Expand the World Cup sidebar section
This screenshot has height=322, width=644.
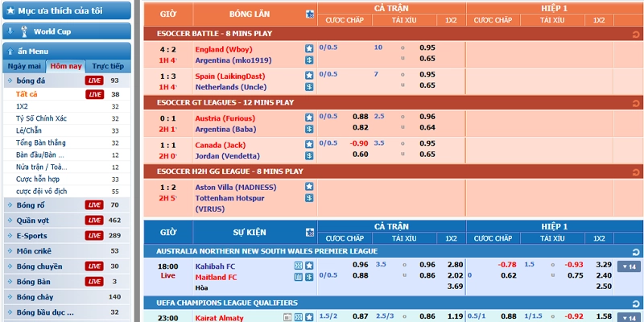pyautogui.click(x=67, y=31)
